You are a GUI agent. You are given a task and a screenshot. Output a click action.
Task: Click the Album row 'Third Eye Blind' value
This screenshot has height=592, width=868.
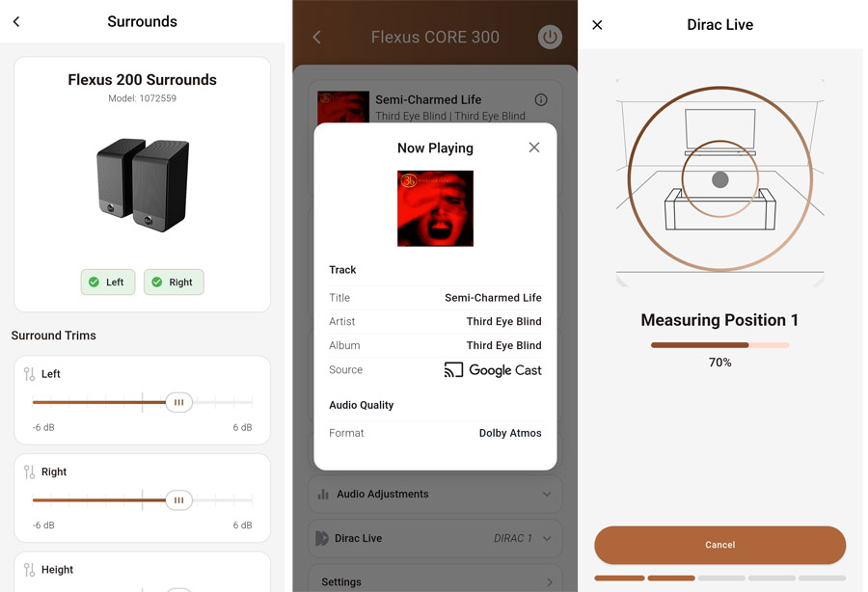point(503,345)
